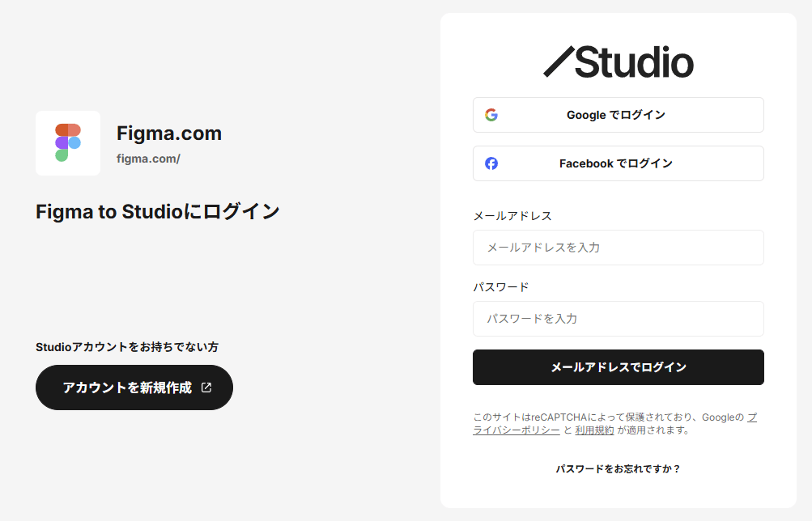Click the slash mark in the Studio logo
This screenshot has height=521, width=812.
tap(559, 62)
